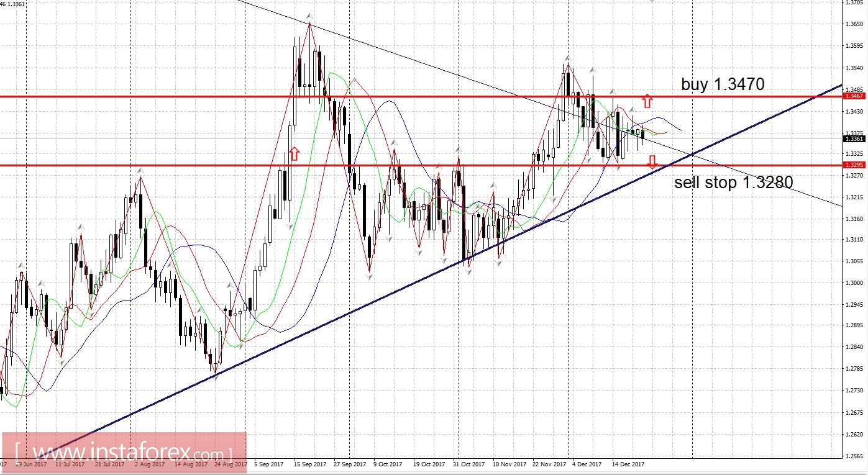Click the 'sell stop 1.3280' annotation text
Viewport: 868px width, 475px height.
pos(733,183)
